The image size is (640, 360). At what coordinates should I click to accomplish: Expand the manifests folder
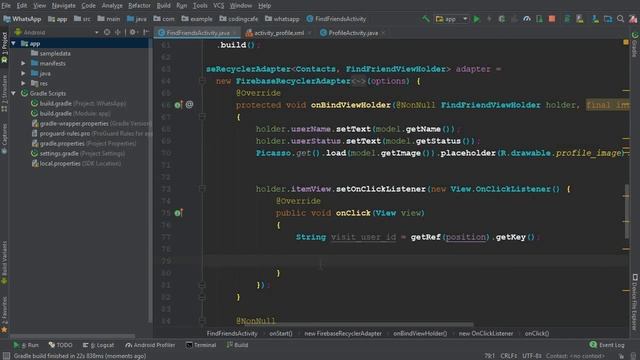click(x=23, y=63)
